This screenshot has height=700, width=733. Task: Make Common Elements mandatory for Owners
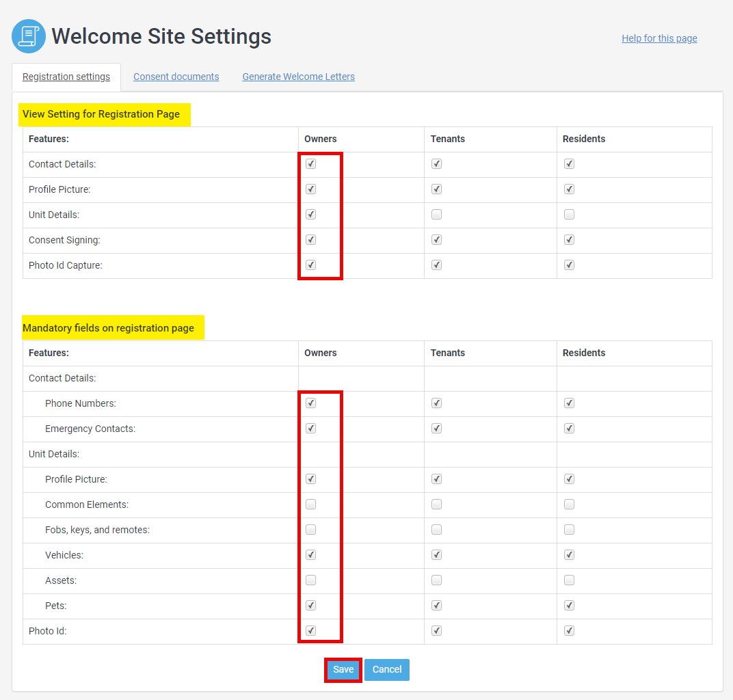(311, 504)
